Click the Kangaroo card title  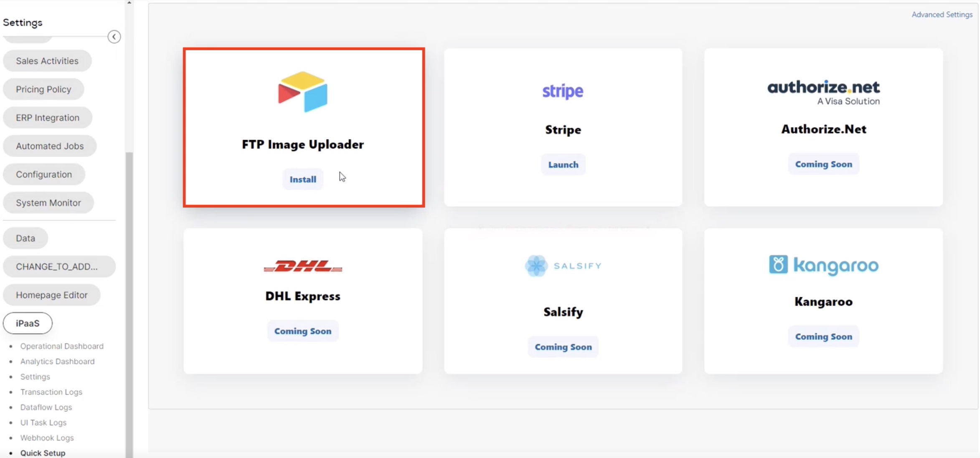(823, 302)
